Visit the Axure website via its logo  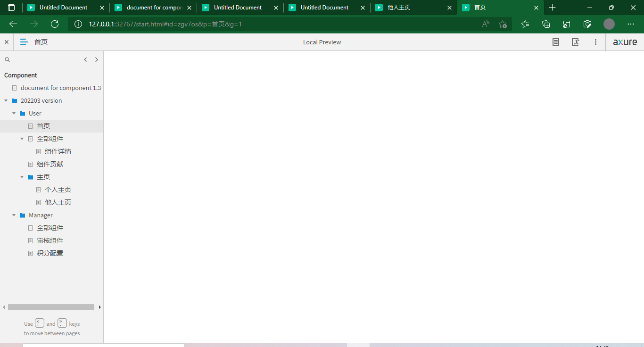click(x=625, y=42)
